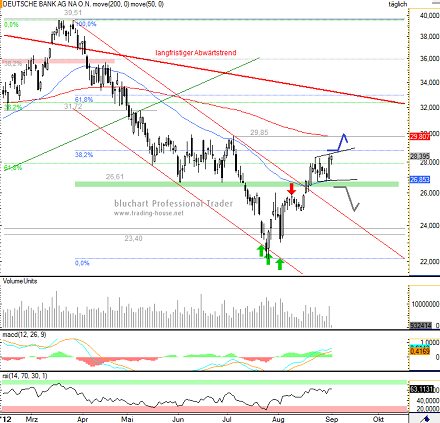Select the red down-arrow signal near August
Image resolution: width=440 pixels, height=423 pixels.
coord(292,188)
